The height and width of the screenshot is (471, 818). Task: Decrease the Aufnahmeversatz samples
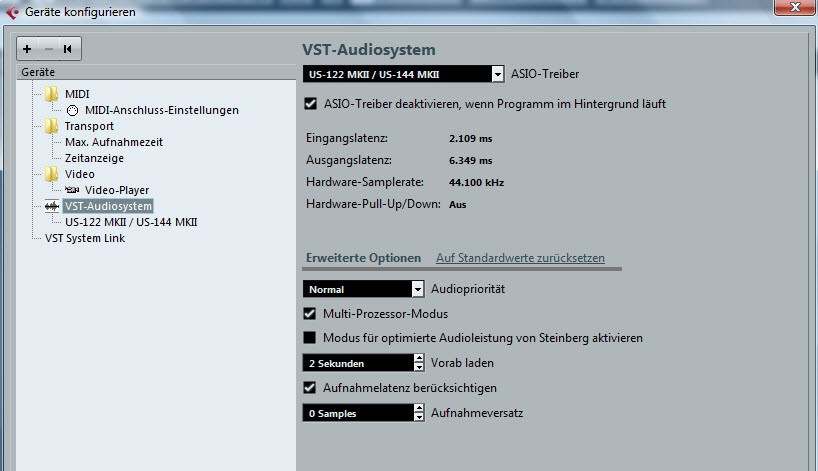[419, 417]
